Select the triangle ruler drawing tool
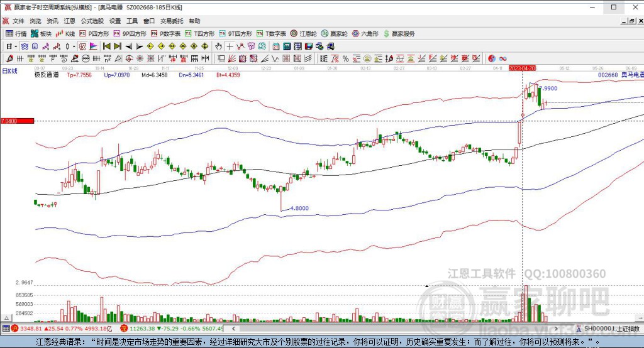Viewport: 644px width, 348px height. pos(118,58)
